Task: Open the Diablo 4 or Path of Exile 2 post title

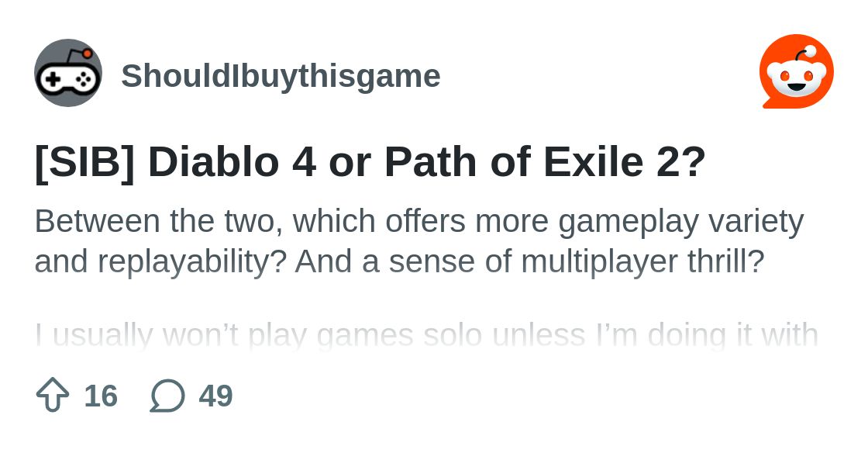Action: [370, 163]
